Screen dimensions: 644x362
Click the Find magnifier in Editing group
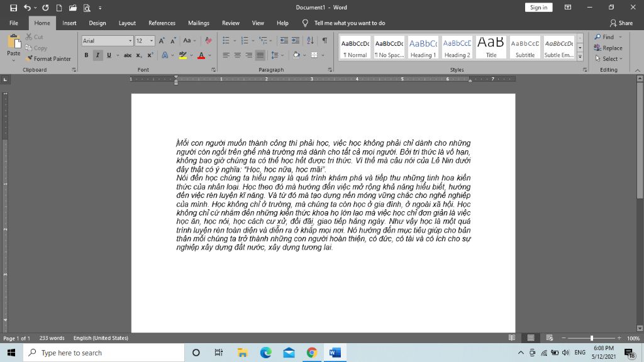click(604, 37)
